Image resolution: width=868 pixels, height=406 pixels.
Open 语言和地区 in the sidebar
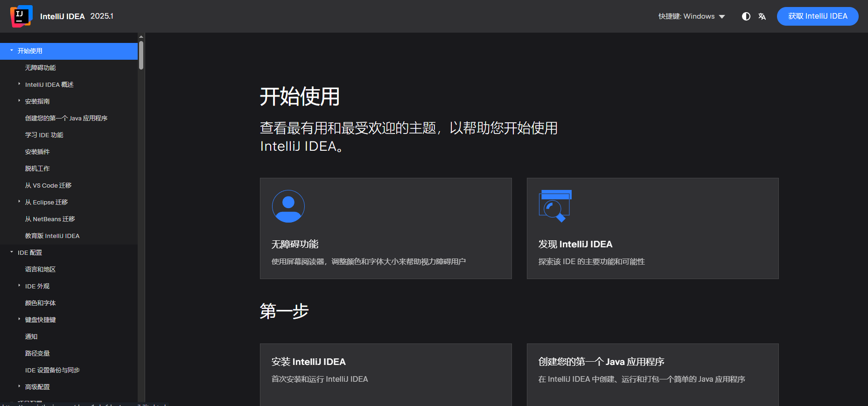[x=41, y=269]
